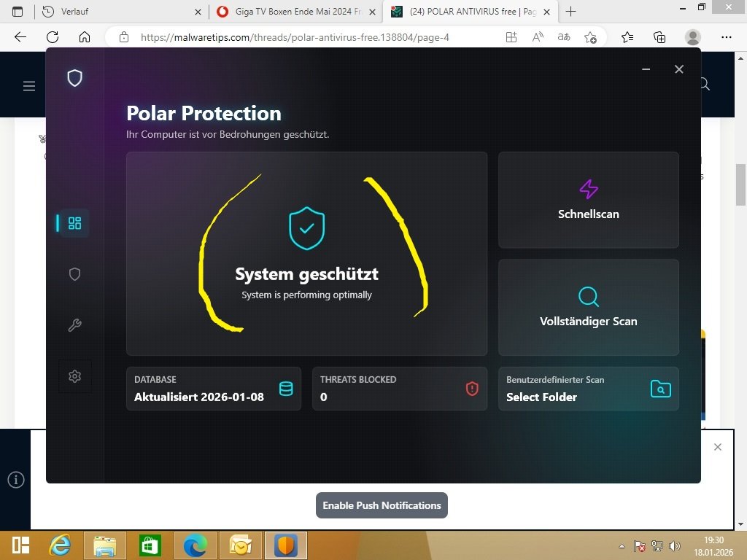Image resolution: width=747 pixels, height=560 pixels.
Task: Open a new browser tab
Action: click(x=570, y=12)
